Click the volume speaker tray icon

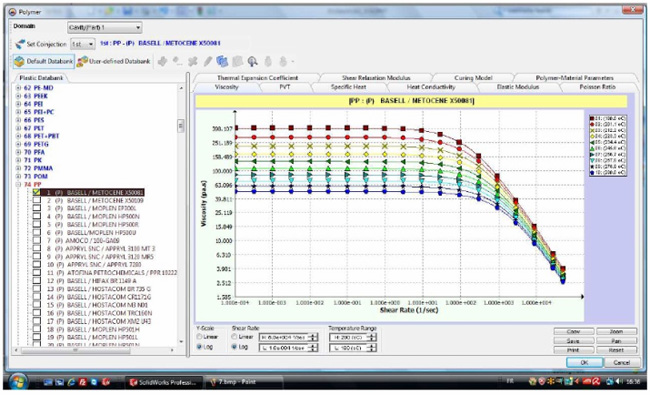click(619, 382)
